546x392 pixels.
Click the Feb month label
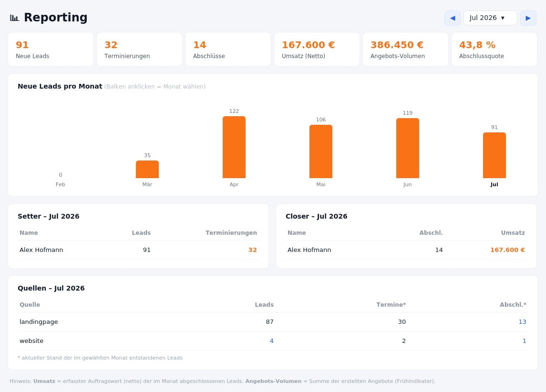[x=60, y=184]
